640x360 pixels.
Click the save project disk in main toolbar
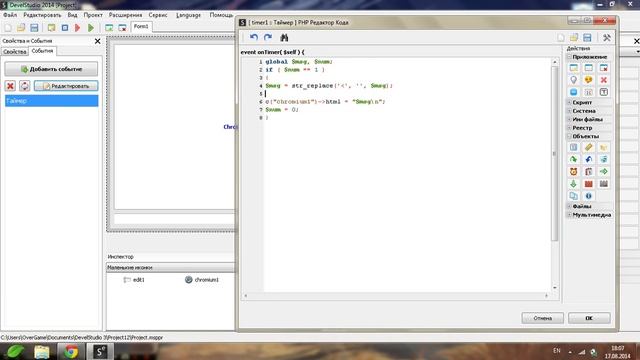34,28
